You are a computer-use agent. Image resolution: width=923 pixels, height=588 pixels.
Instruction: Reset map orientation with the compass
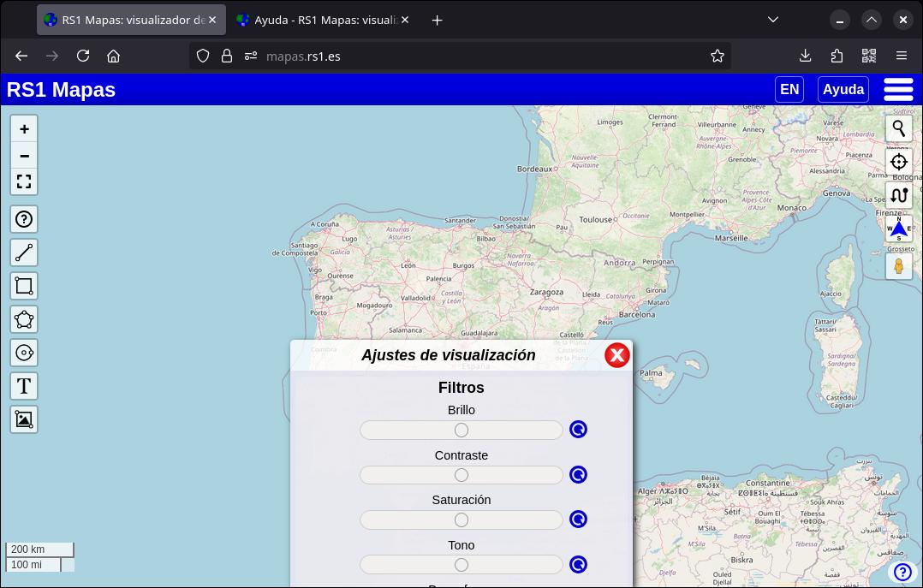[x=899, y=229]
